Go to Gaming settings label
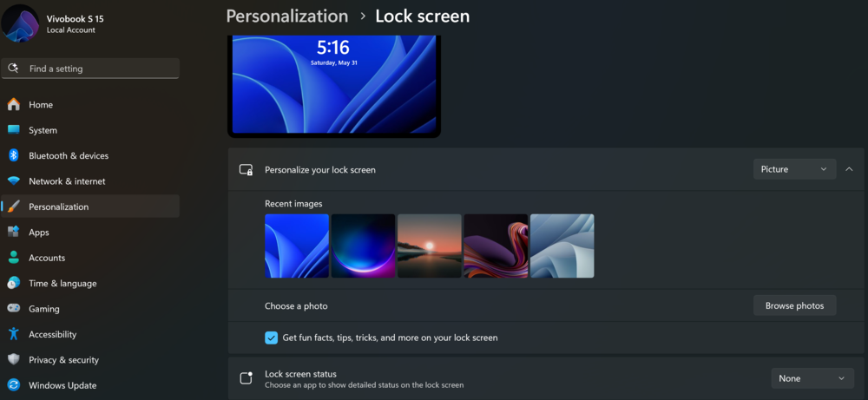 point(44,309)
